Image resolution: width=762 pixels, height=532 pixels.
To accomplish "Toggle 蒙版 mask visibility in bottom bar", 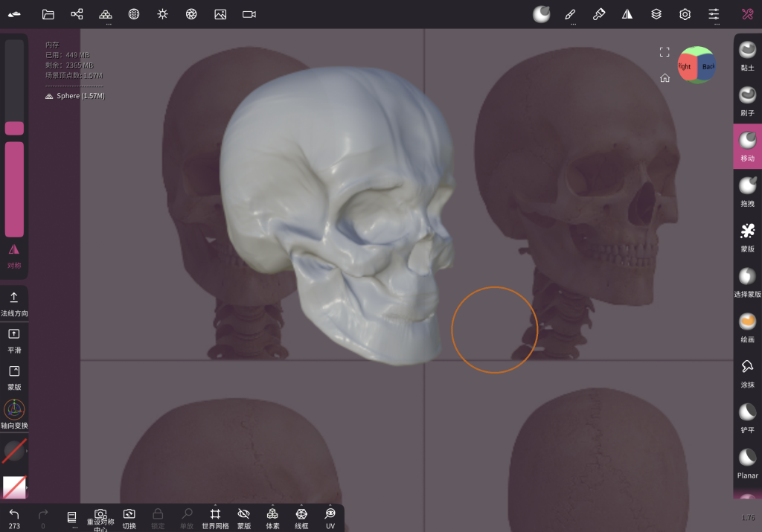I will (244, 519).
